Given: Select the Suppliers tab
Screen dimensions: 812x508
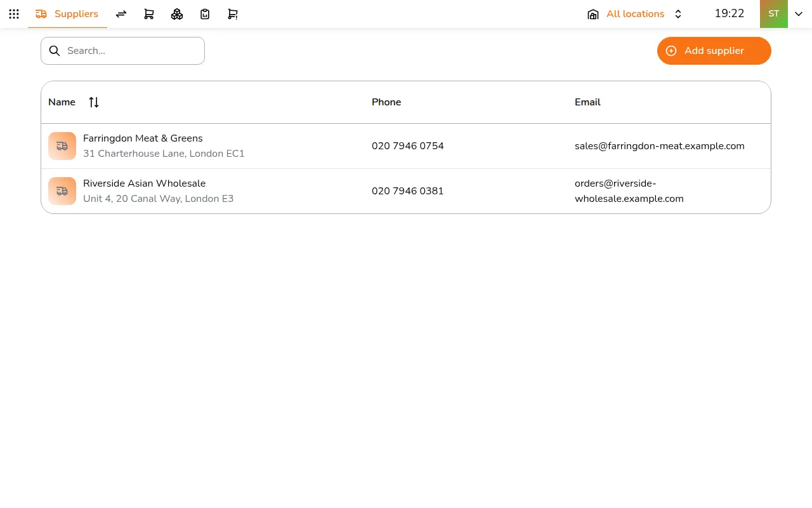Looking at the screenshot, I should [67, 14].
